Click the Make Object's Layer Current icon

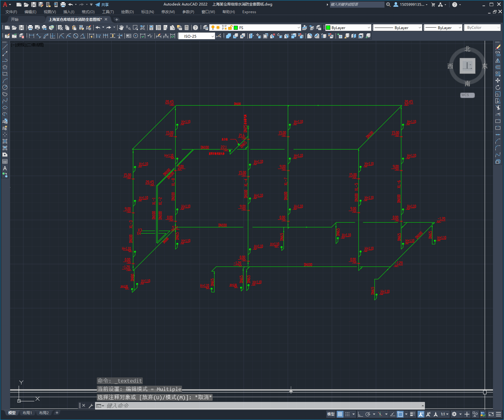(305, 28)
